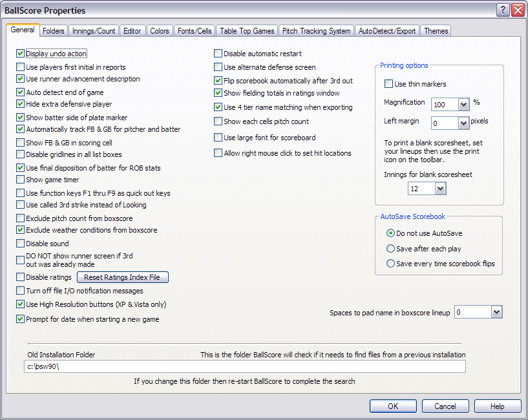Click Reset Ratings Index File button

click(x=123, y=277)
